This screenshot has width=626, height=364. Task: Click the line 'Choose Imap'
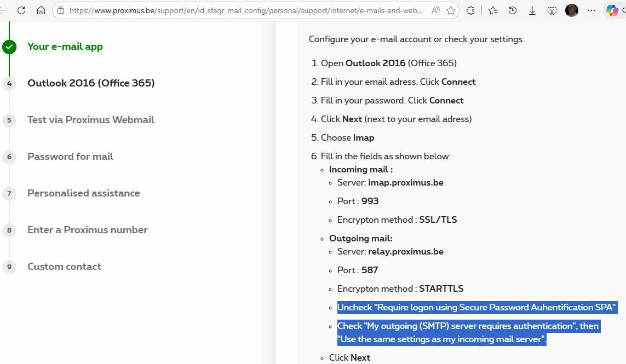click(x=348, y=138)
